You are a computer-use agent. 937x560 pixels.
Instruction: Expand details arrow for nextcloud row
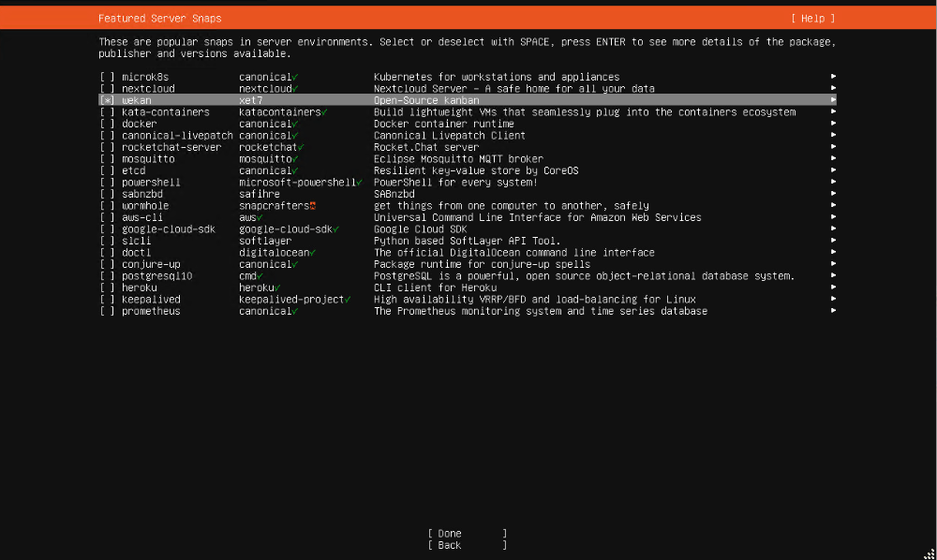click(x=833, y=89)
